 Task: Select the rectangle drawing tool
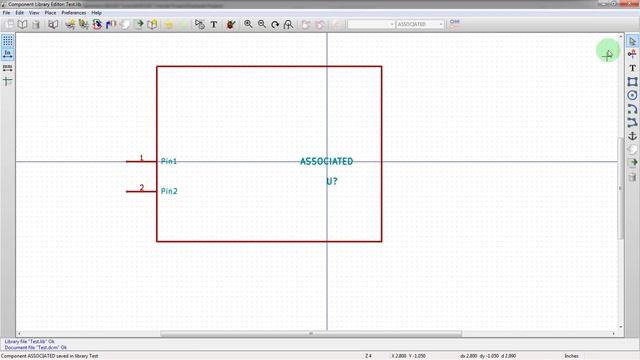tap(632, 81)
